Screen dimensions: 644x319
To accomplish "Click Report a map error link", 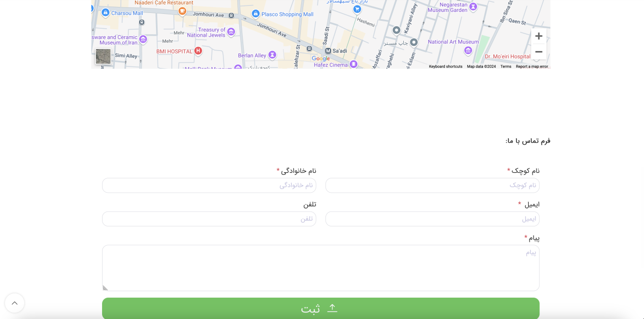I will pos(532,66).
